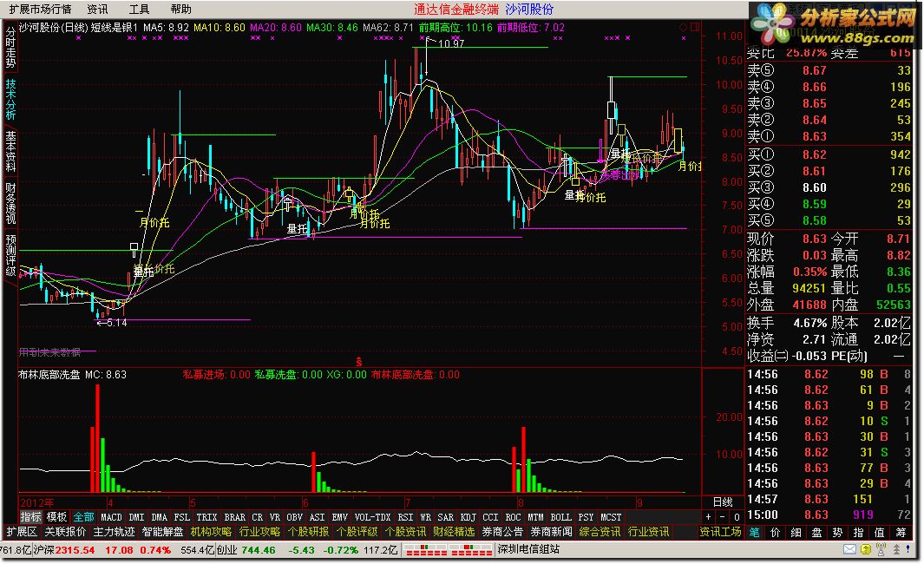Open the 券商公告 tab
The image size is (924, 564).
click(x=502, y=532)
